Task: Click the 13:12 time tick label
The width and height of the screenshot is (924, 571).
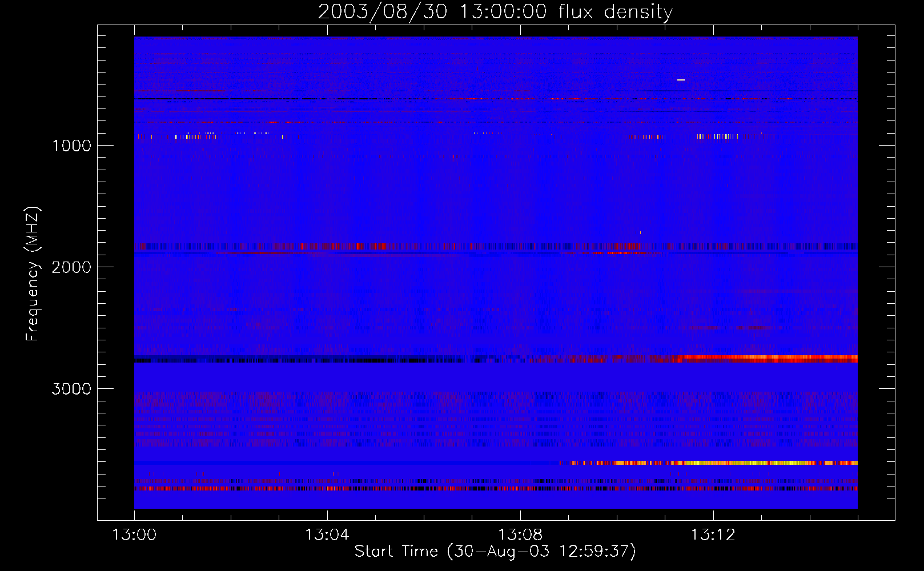Action: pos(713,535)
